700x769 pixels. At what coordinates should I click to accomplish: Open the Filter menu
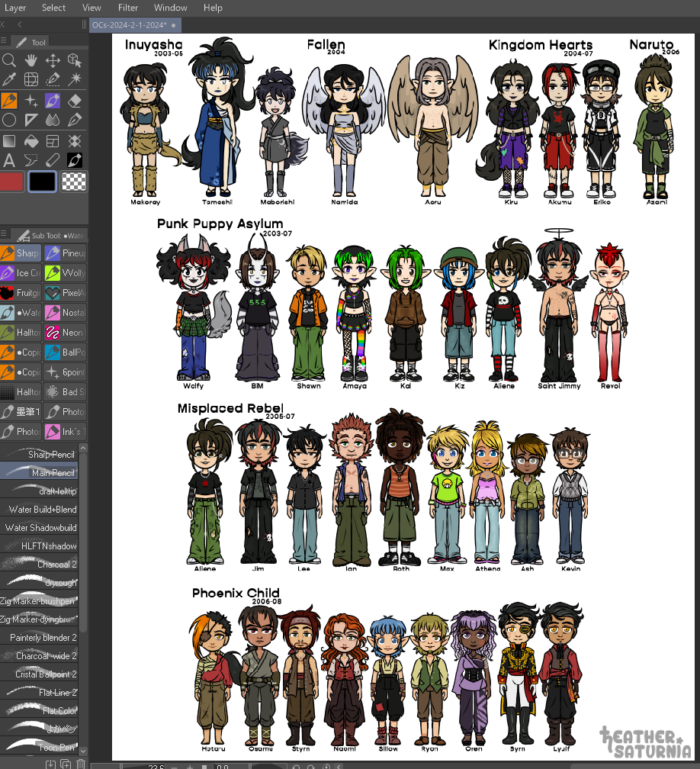point(128,8)
